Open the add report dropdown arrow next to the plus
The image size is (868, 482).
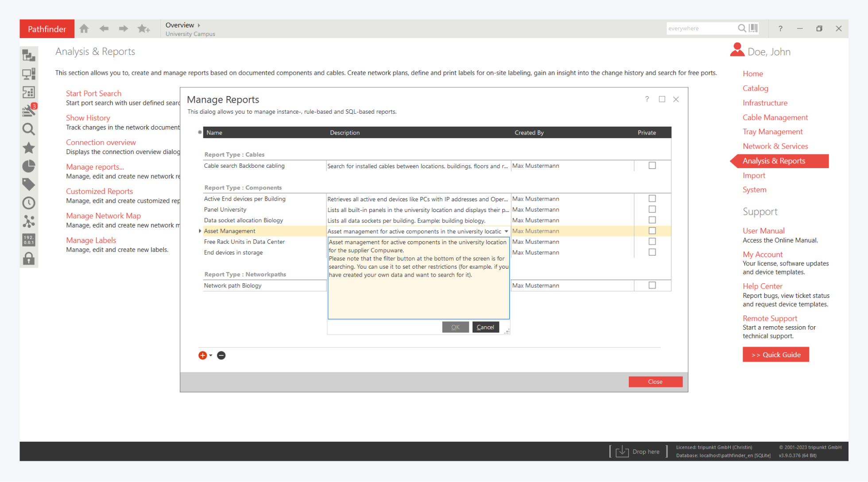coord(211,355)
